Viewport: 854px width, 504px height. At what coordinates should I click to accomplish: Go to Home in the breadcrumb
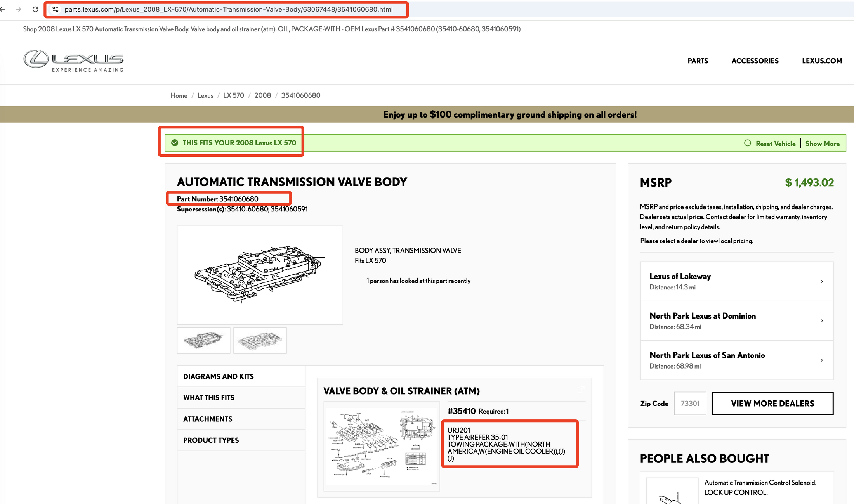pos(179,95)
